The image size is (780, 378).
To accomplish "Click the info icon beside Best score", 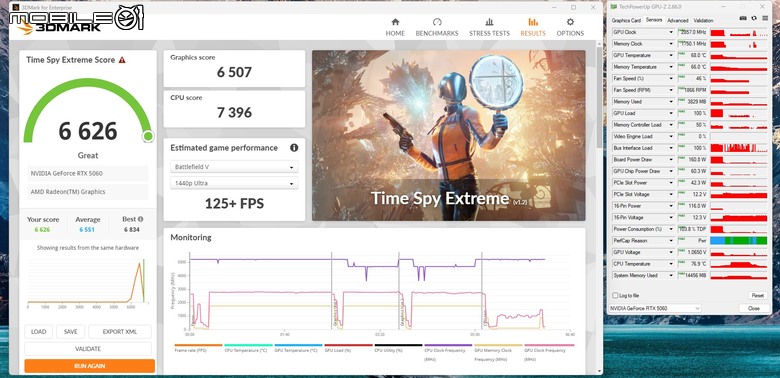I will click(x=141, y=219).
